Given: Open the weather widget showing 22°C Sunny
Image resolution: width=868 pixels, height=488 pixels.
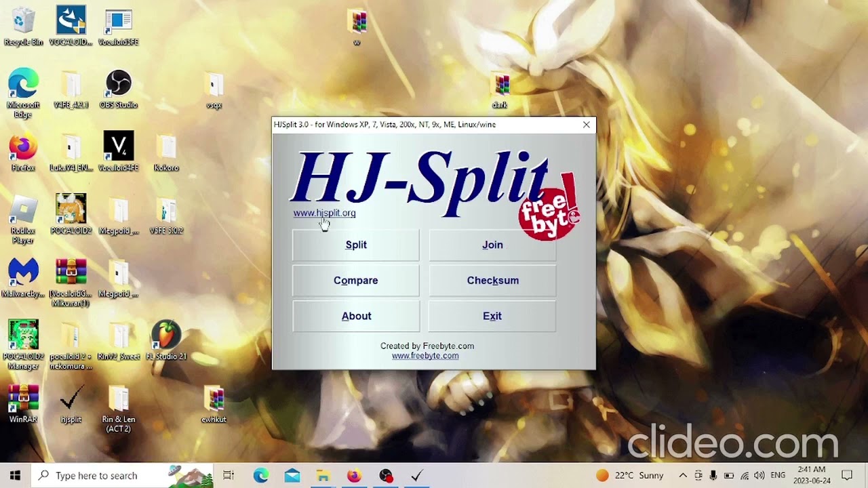Looking at the screenshot, I should (630, 476).
